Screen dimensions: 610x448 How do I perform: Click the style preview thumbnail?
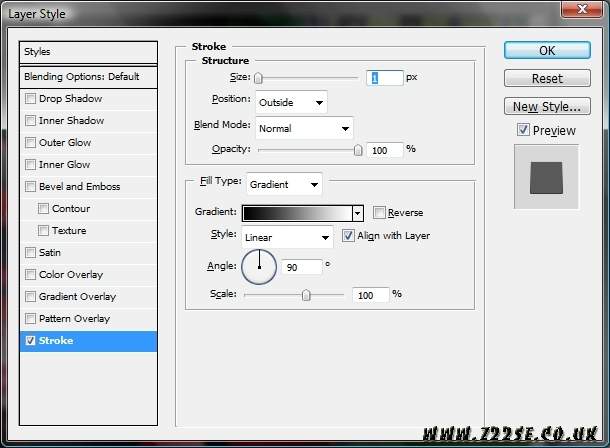(546, 177)
